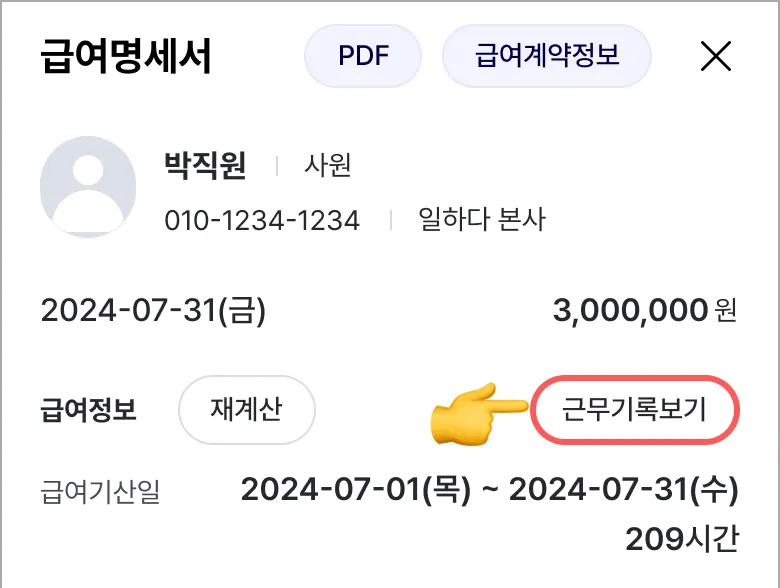
Task: Click the 급여기산일 label
Action: click(100, 491)
